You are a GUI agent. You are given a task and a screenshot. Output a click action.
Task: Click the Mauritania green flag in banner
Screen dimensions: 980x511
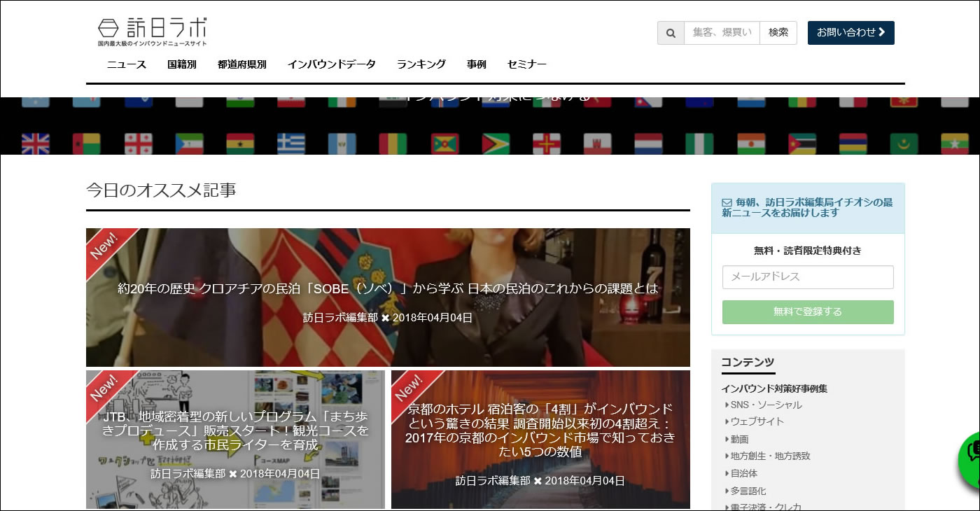coord(904,143)
